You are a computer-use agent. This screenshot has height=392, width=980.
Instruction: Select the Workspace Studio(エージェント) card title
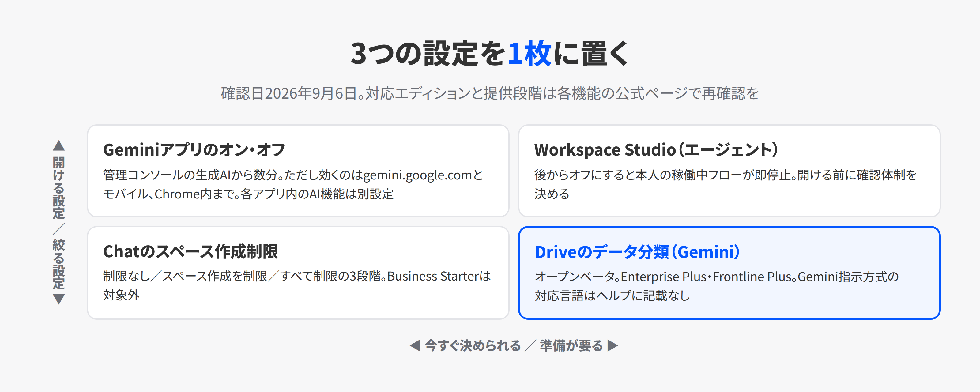click(x=656, y=149)
